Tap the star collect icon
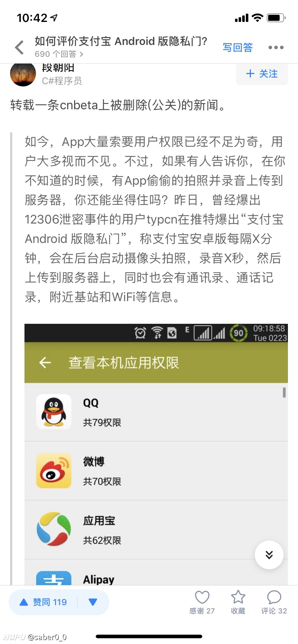Image resolution: width=298 pixels, height=644 pixels. 238,597
